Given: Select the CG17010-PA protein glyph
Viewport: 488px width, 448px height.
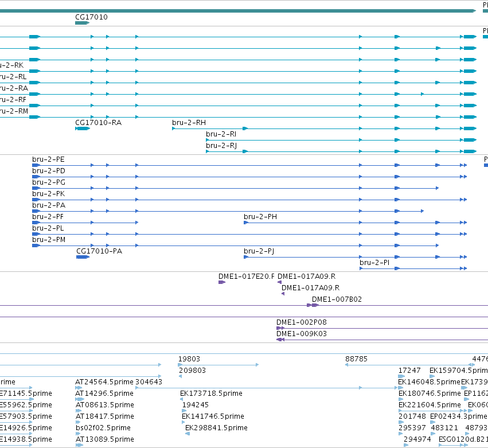Looking at the screenshot, I should 83,257.
